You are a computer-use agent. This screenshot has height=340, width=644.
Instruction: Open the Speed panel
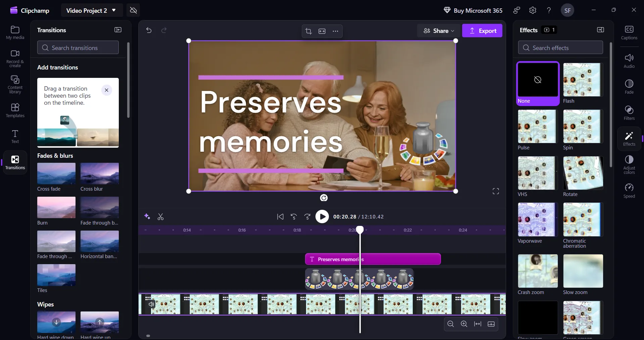click(x=629, y=190)
